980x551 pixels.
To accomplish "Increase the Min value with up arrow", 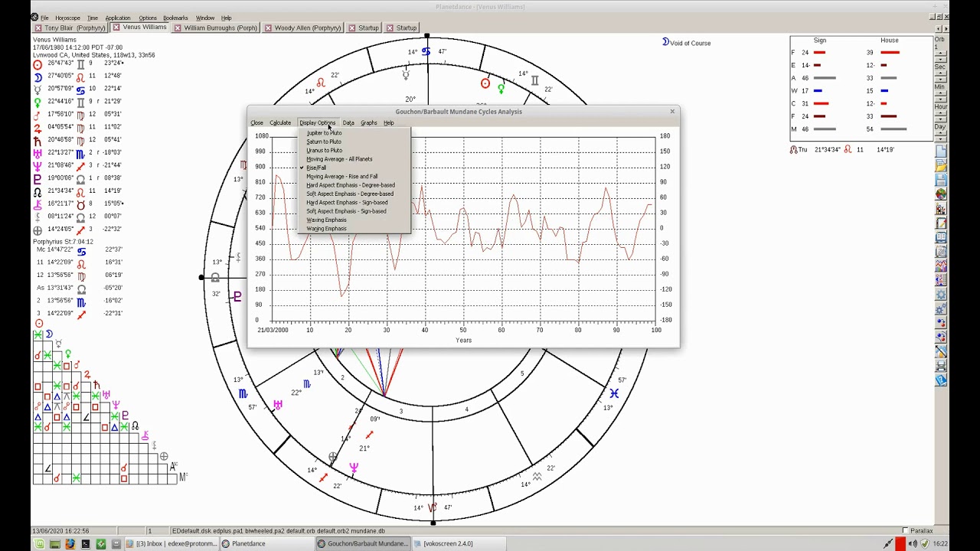I will (x=941, y=93).
